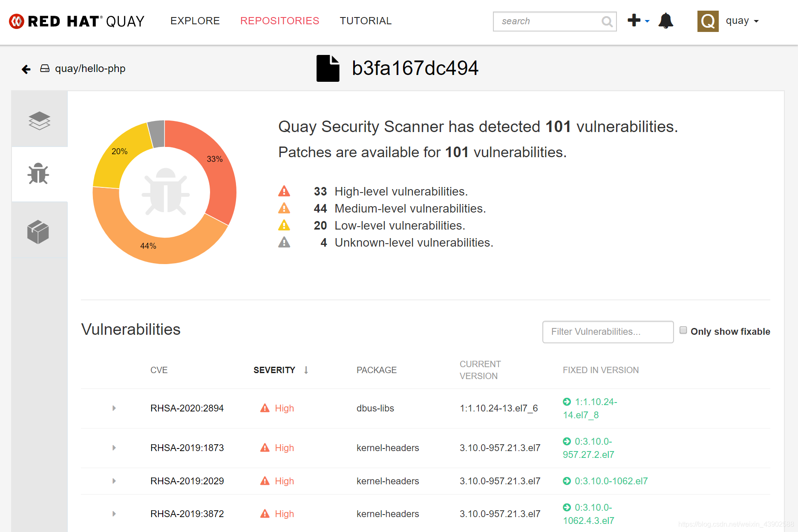Click the High warning icon for RHSA-2020:2894
The width and height of the screenshot is (798, 532).
point(265,408)
